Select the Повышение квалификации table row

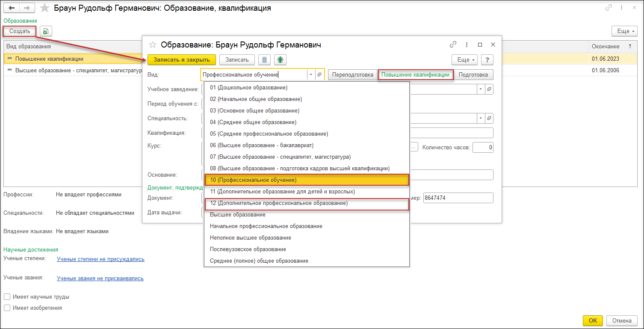pos(73,59)
